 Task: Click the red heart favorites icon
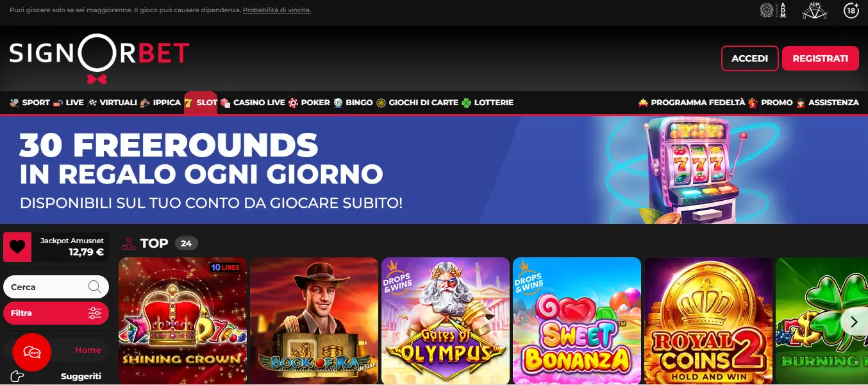pos(17,247)
